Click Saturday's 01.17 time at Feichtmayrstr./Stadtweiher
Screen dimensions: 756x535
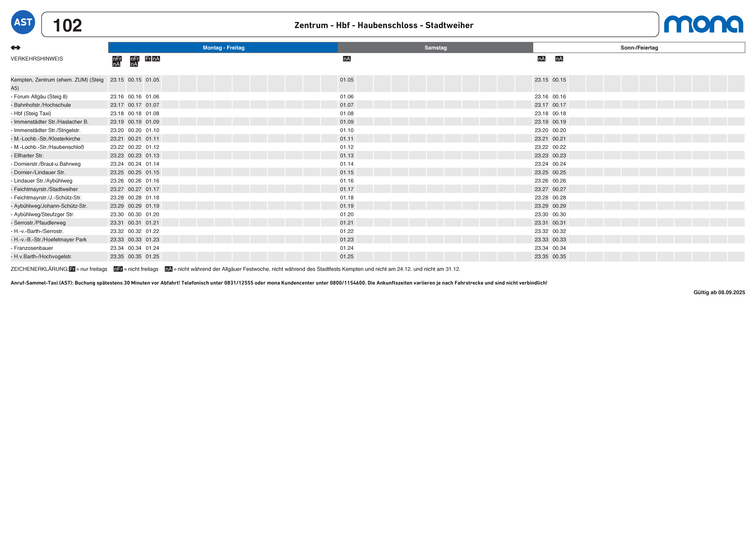(x=347, y=189)
